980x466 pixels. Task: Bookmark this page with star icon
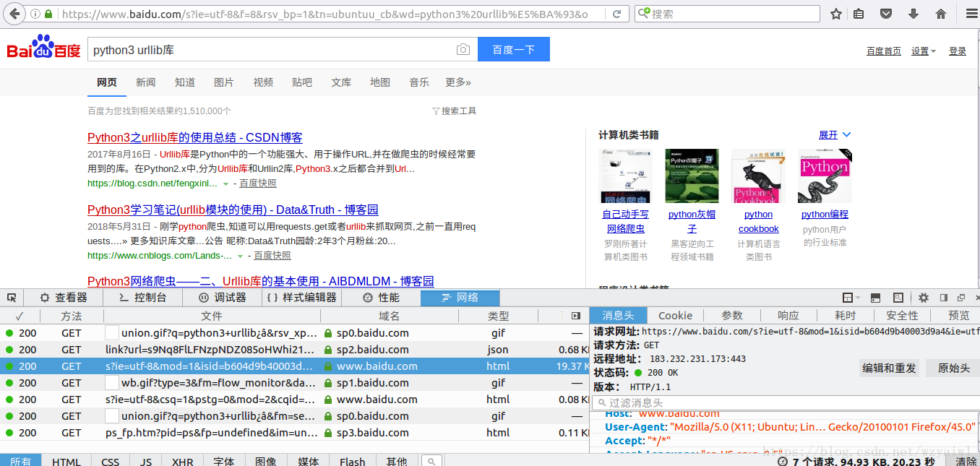click(x=836, y=14)
